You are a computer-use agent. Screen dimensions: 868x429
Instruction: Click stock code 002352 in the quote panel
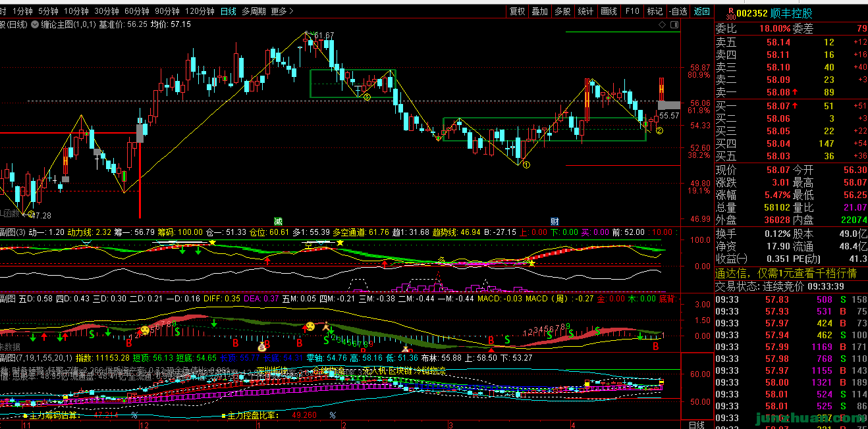[x=752, y=14]
